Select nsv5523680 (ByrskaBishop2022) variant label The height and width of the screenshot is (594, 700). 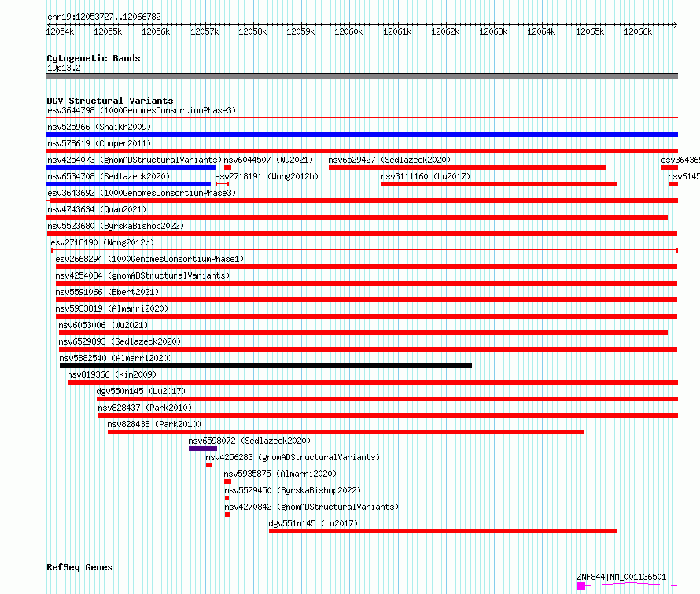(x=116, y=226)
